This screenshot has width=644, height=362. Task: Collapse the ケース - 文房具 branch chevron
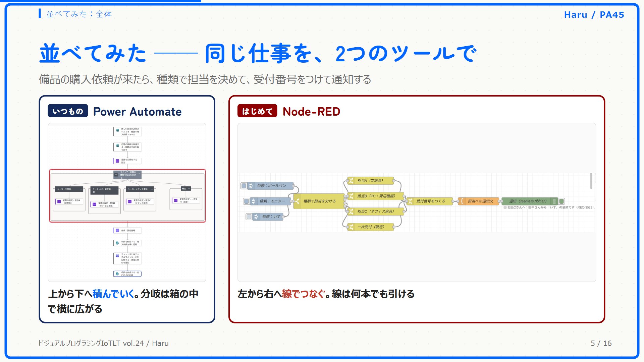click(x=81, y=189)
